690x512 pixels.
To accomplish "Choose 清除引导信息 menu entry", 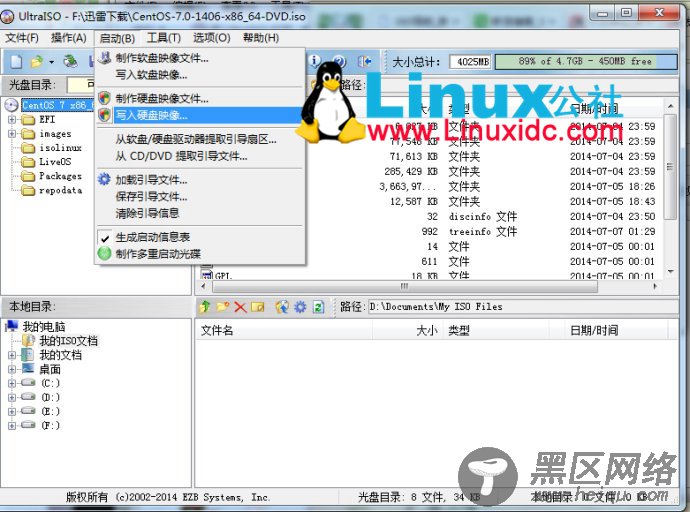I will 200,213.
